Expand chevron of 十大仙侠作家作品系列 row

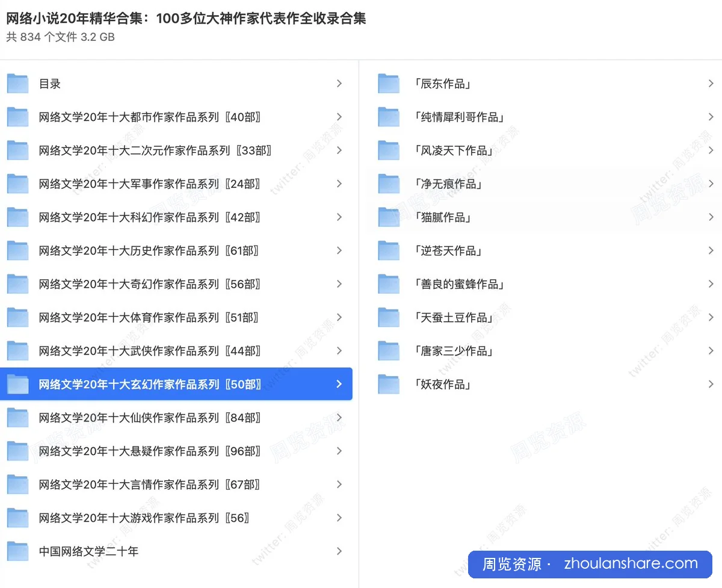click(x=339, y=418)
